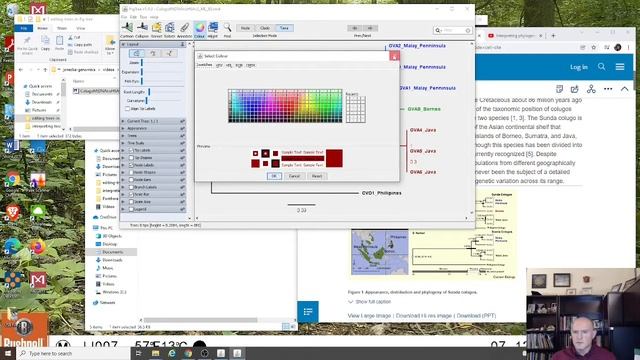Click Log in on the web page
Image resolution: width=640 pixels, height=360 pixels.
tap(579, 67)
